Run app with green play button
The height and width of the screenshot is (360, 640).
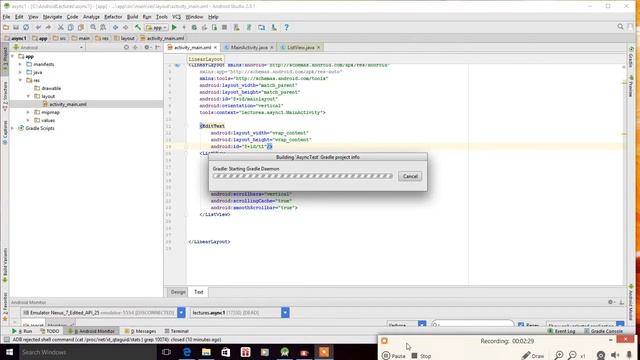174,27
